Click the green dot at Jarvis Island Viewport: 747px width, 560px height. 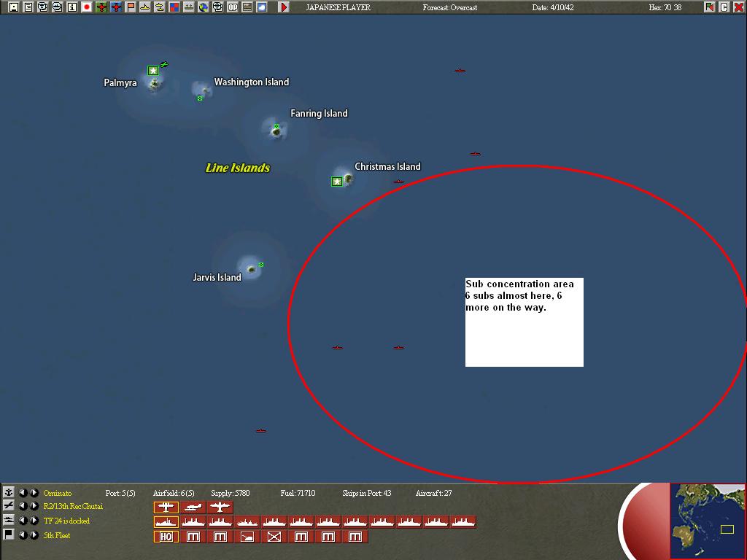tap(261, 265)
